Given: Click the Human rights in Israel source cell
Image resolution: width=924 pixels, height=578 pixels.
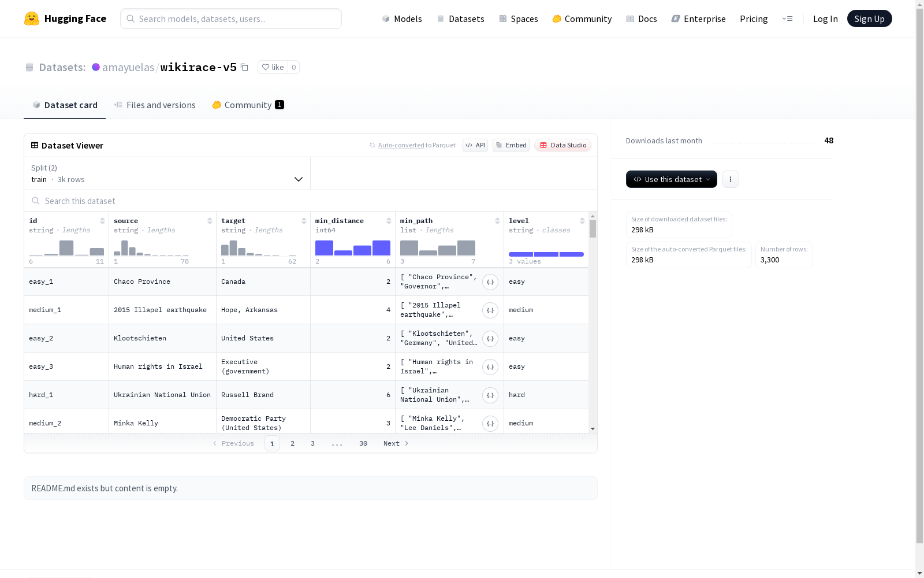Looking at the screenshot, I should point(162,366).
